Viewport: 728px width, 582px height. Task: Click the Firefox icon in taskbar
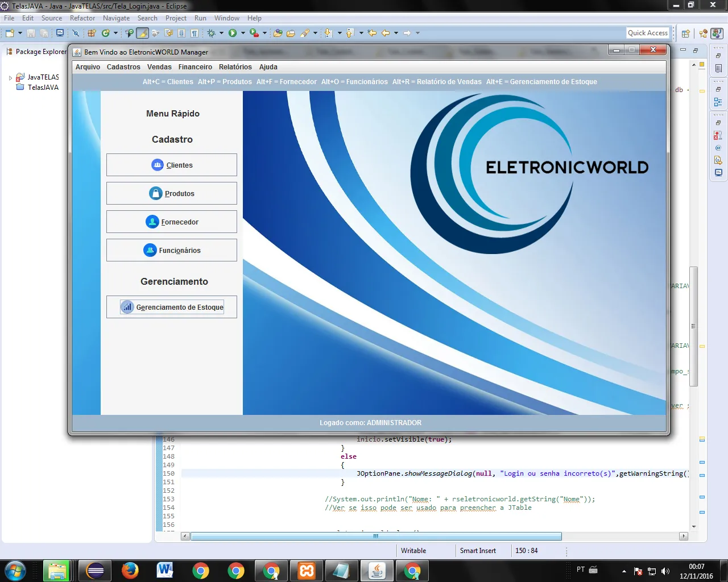click(x=130, y=570)
